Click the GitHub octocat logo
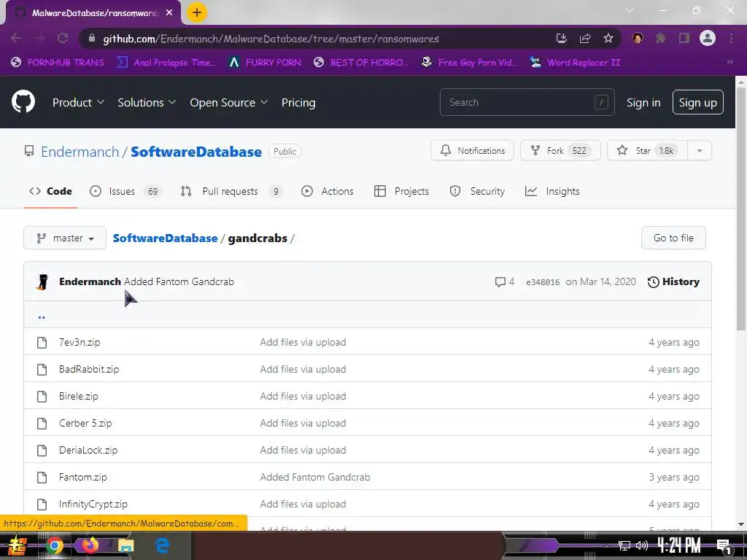The width and height of the screenshot is (747, 560). pyautogui.click(x=23, y=101)
